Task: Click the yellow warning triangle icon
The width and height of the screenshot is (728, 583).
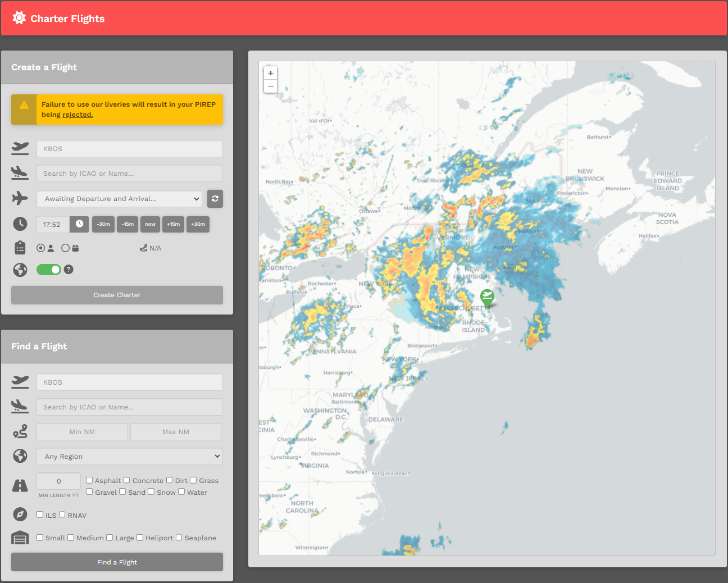Action: [24, 105]
